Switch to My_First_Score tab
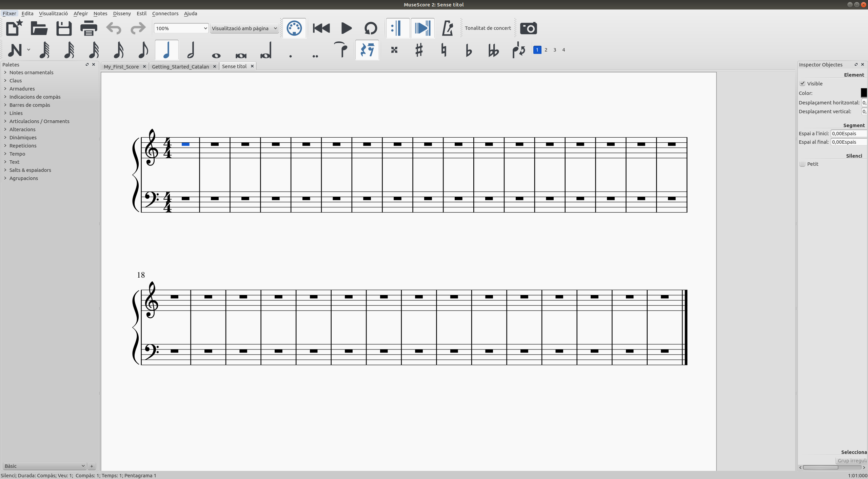 coord(121,66)
